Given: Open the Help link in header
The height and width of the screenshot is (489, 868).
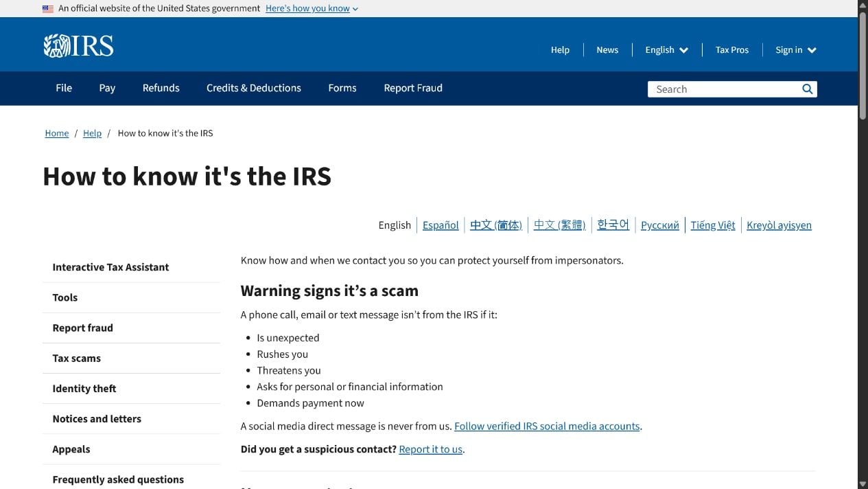Looking at the screenshot, I should [x=560, y=50].
